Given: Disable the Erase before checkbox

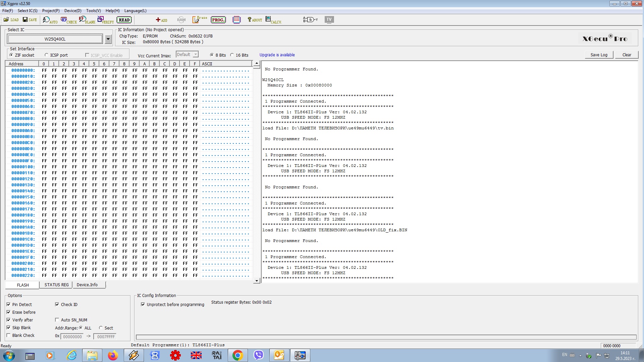Looking at the screenshot, I should (8, 312).
